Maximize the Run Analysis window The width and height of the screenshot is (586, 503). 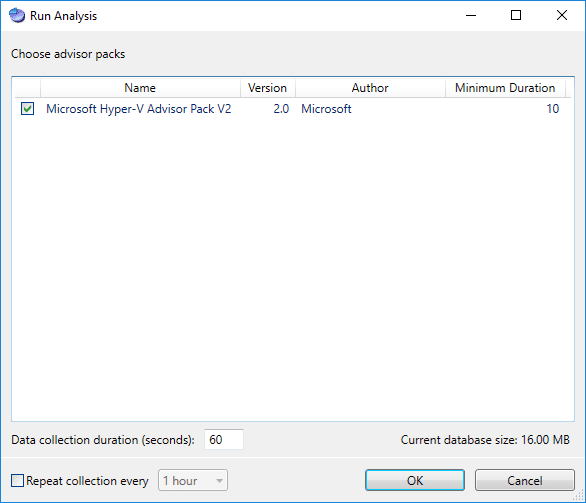(516, 16)
